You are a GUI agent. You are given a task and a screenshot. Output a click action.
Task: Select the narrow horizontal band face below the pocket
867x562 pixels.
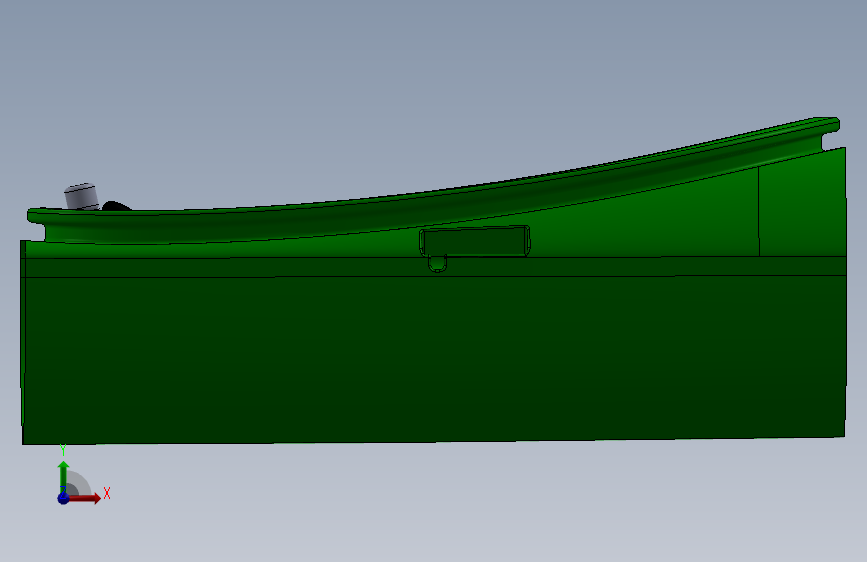point(434,267)
